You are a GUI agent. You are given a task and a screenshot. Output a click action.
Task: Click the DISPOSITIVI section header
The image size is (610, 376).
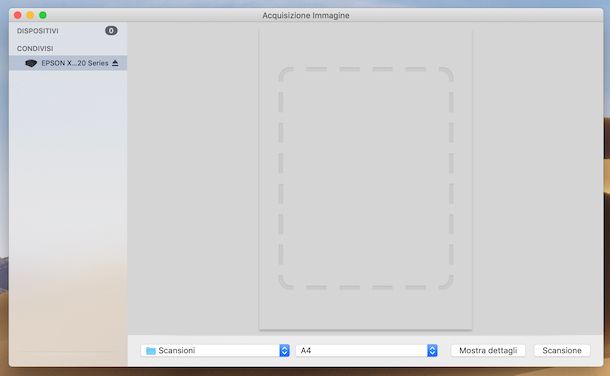[x=38, y=31]
